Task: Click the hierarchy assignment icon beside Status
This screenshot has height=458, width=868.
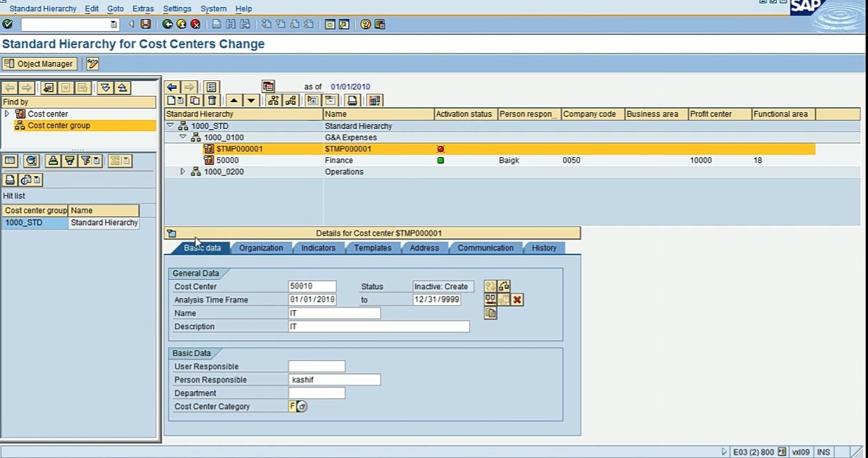Action: click(x=504, y=286)
